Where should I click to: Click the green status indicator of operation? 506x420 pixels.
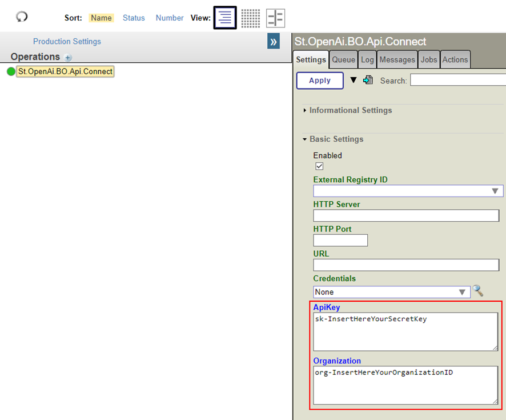pos(11,72)
